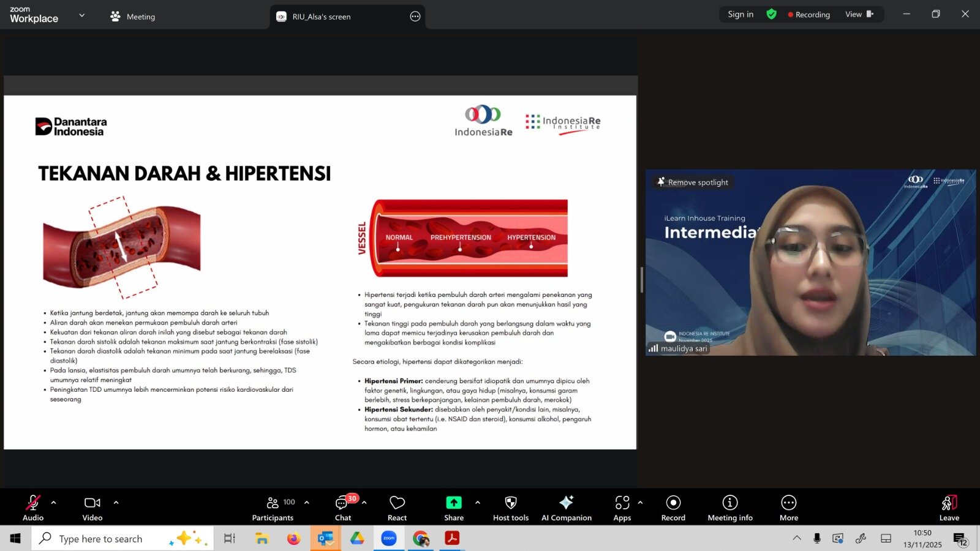Toggle the Video camera button
Screen dimensions: 980x551
[92, 508]
